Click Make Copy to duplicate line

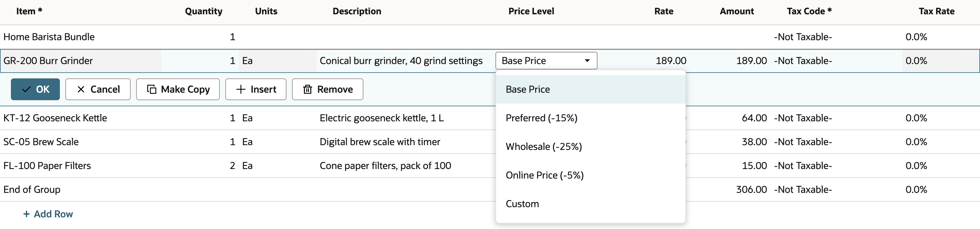click(x=178, y=89)
